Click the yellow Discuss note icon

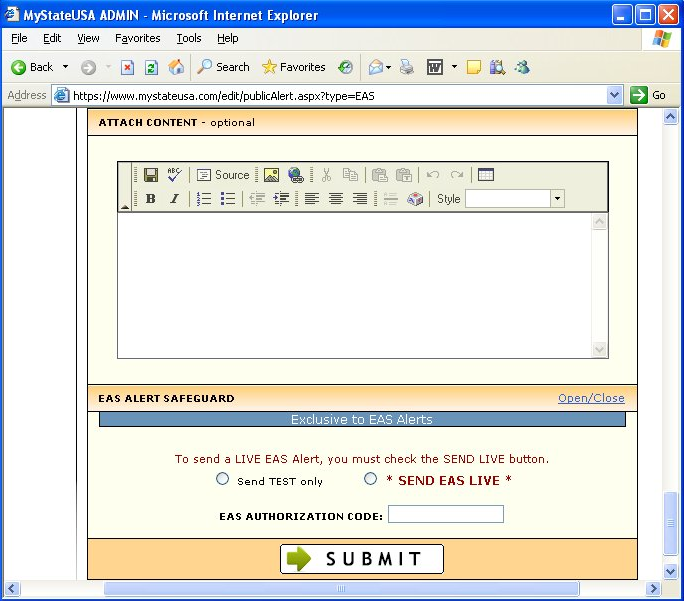(473, 68)
